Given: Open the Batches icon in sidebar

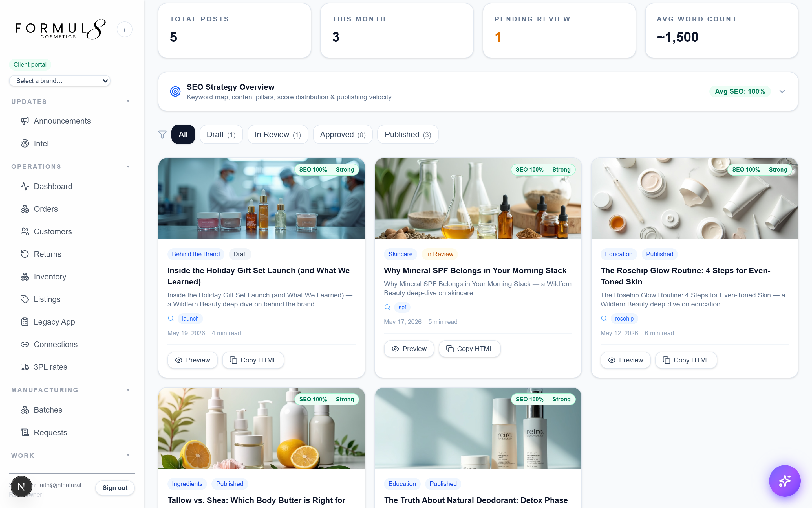Looking at the screenshot, I should pos(25,410).
